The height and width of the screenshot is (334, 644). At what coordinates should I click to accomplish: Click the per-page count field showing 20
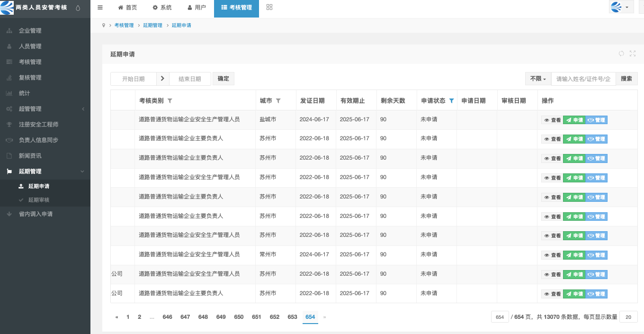[628, 317]
